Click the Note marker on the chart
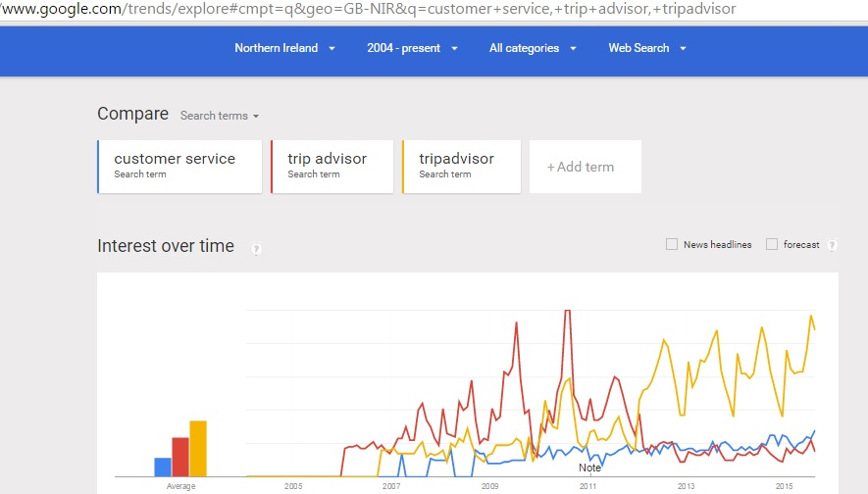 pos(589,468)
